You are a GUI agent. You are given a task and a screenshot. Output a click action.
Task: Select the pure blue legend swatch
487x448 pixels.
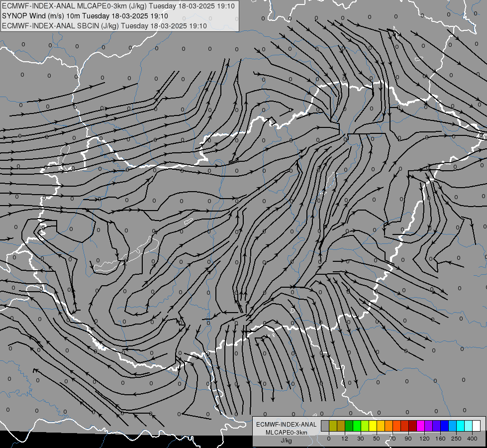coord(444,426)
